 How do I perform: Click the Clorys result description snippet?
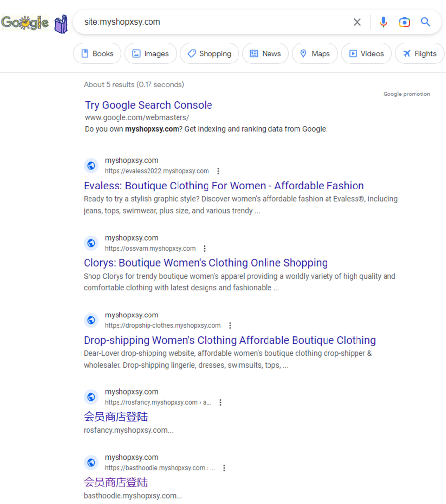(x=239, y=282)
